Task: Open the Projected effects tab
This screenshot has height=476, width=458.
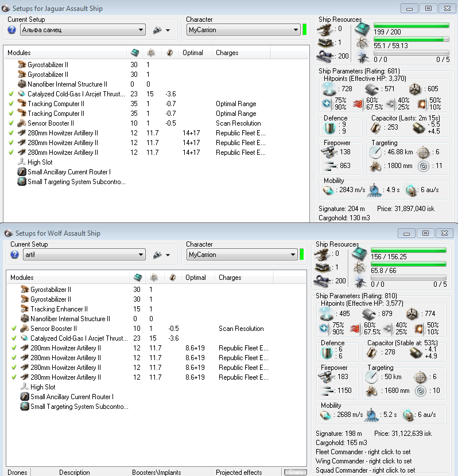Action: point(239,473)
